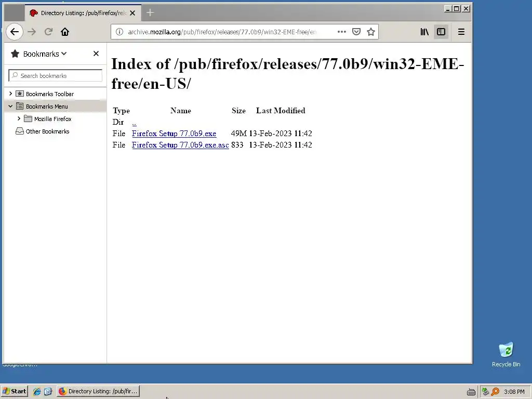Click the 'Name' column header text
This screenshot has height=399, width=532.
[x=180, y=111]
